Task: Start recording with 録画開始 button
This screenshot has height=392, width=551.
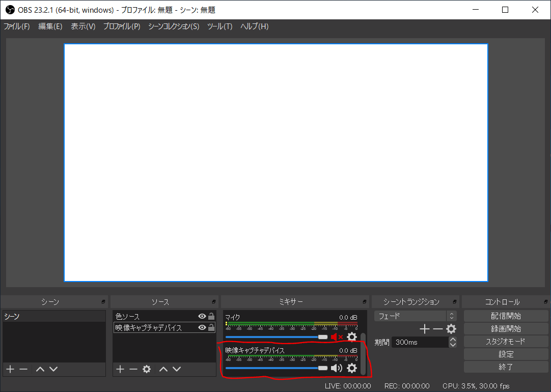Action: [x=506, y=329]
